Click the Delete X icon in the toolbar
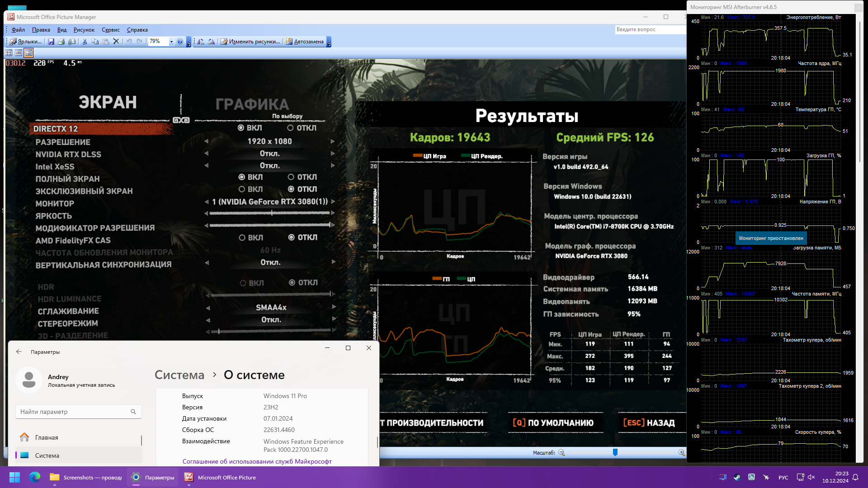This screenshot has width=868, height=488. point(116,42)
